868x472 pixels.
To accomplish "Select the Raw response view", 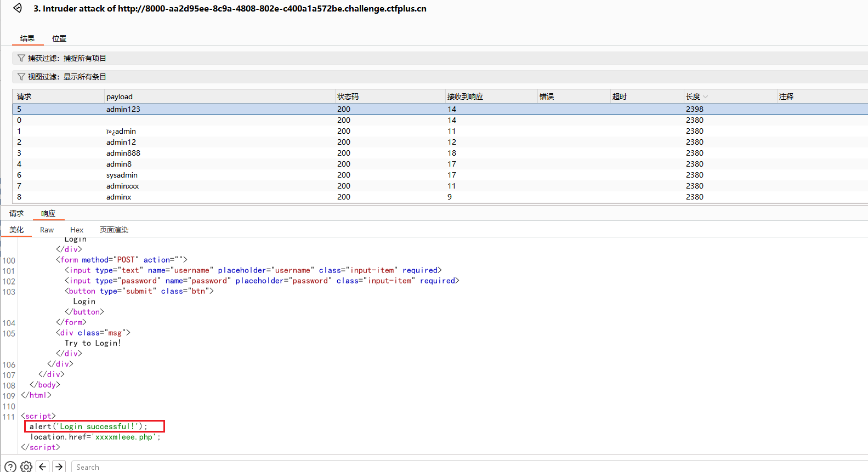I will 47,230.
